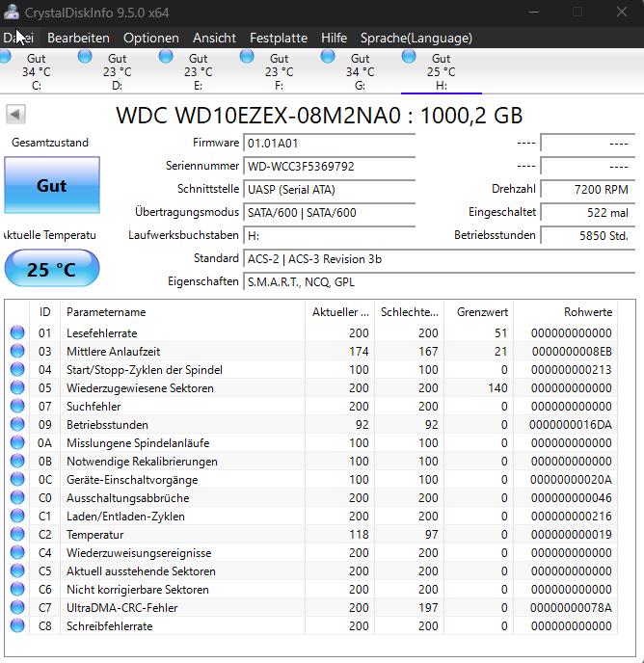
Task: Click raw value 00000000078A
Action: [x=571, y=608]
